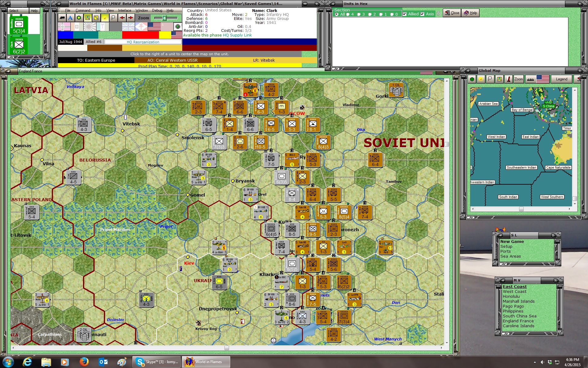Click the main map vertical scrollbar up arrow
Screen dimensions: 588x368
[447, 80]
